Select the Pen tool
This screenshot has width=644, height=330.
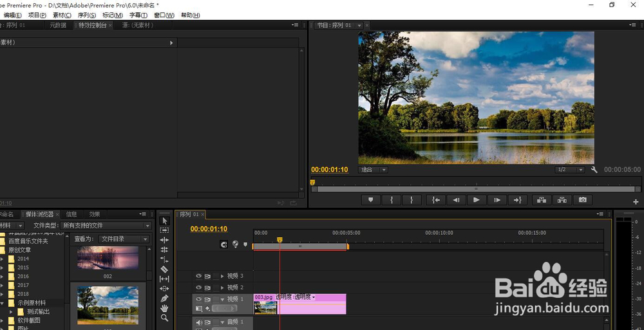tap(164, 298)
